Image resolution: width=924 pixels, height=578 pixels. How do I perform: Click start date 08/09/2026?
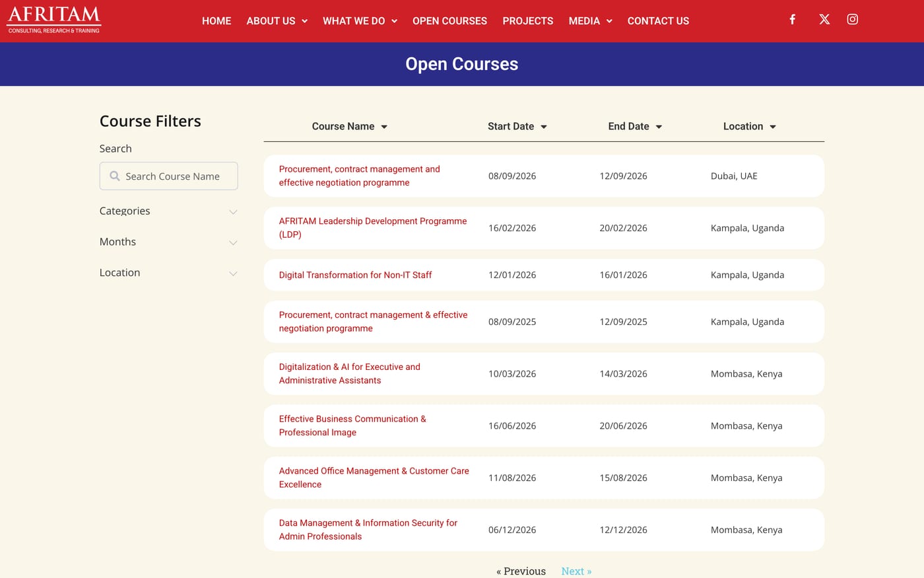(x=512, y=176)
